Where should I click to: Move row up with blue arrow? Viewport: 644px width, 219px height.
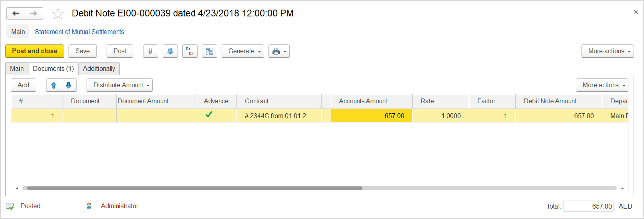click(54, 85)
